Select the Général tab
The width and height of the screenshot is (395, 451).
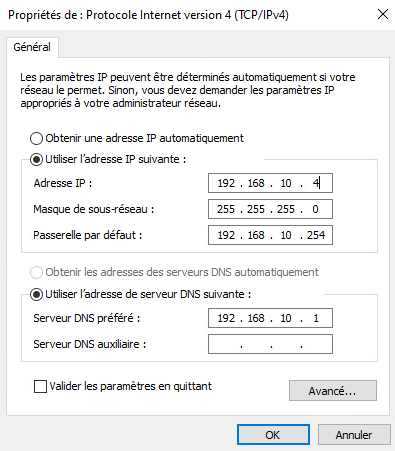click(32, 47)
